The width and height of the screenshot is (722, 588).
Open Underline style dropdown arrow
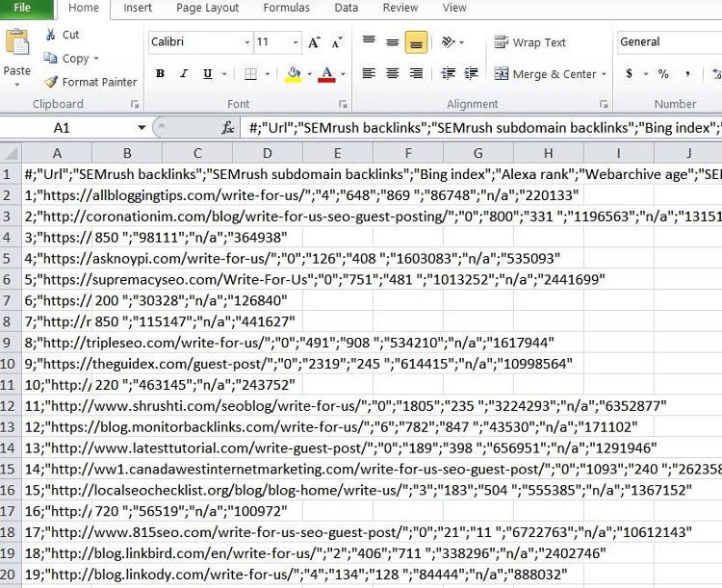pos(224,74)
